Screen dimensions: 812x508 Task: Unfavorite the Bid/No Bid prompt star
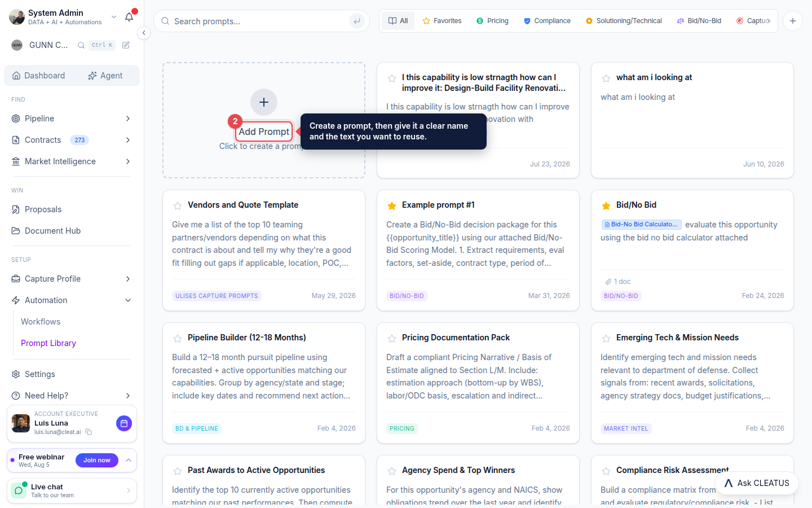pyautogui.click(x=606, y=206)
